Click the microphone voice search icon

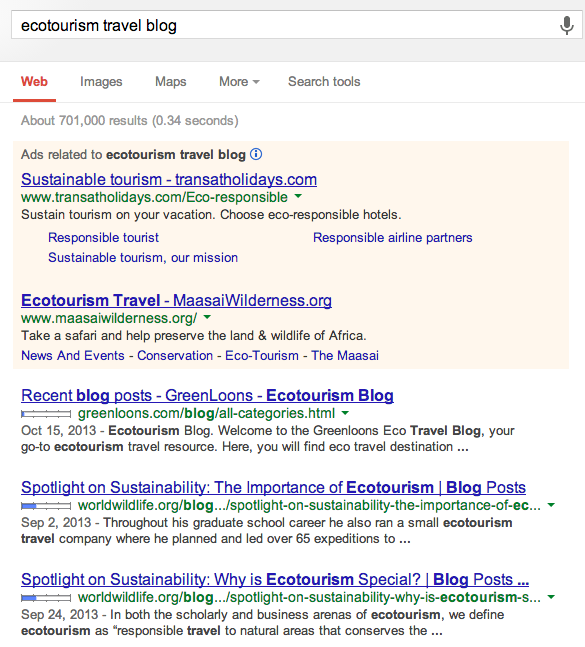[x=566, y=26]
